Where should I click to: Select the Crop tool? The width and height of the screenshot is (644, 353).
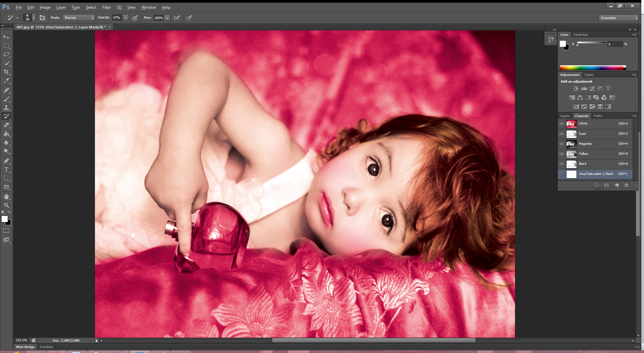click(x=6, y=72)
